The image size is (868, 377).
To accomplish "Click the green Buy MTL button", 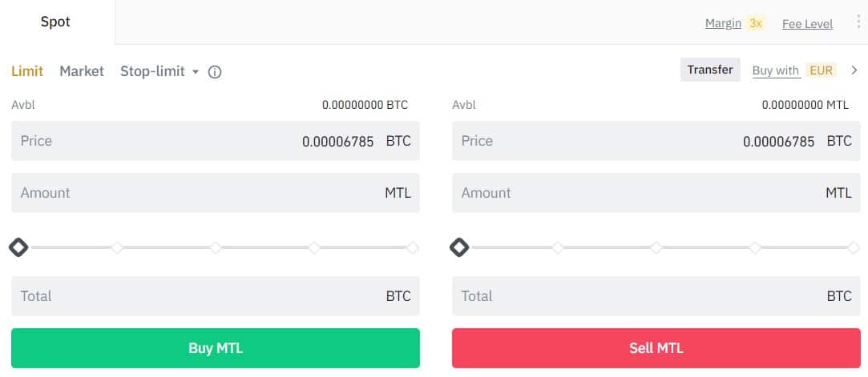I will (216, 348).
